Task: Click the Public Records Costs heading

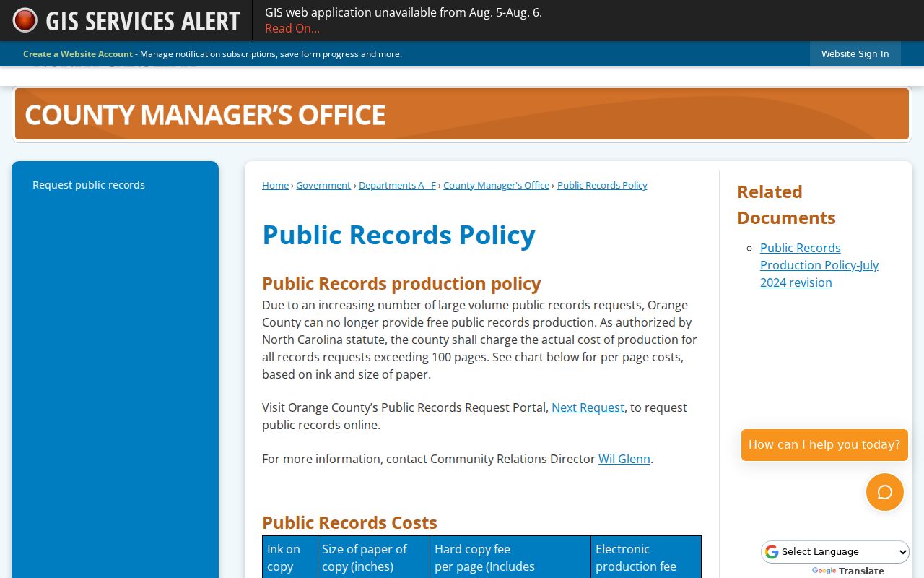Action: point(349,522)
